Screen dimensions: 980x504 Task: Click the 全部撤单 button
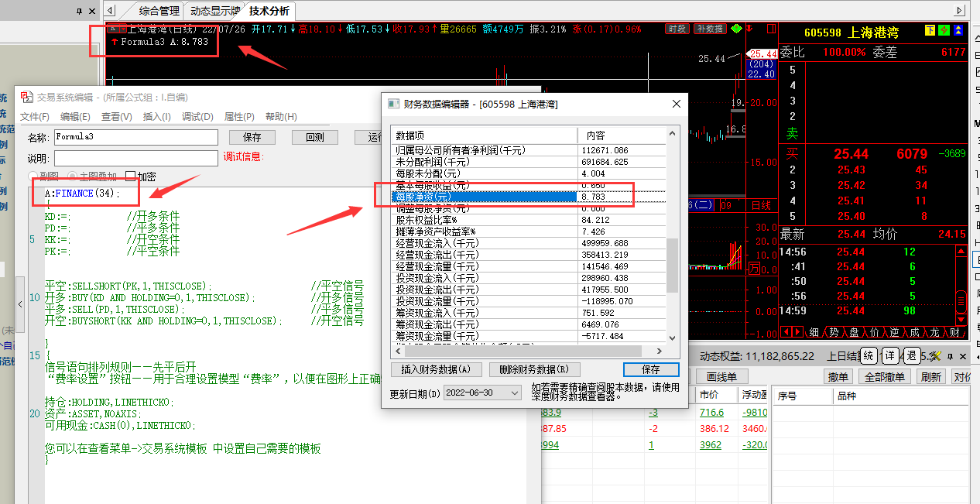pos(884,377)
